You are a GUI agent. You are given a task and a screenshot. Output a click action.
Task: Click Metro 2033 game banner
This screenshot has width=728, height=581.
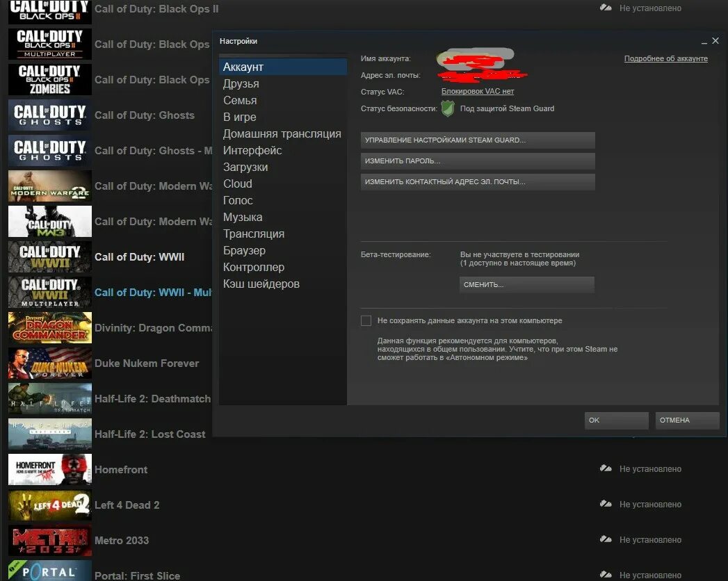click(50, 540)
